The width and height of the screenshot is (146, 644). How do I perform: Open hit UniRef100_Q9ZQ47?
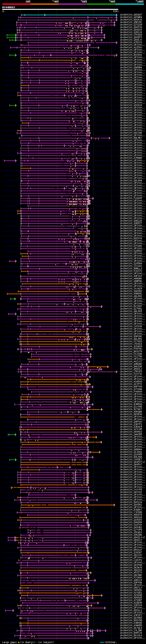coord(131,15)
